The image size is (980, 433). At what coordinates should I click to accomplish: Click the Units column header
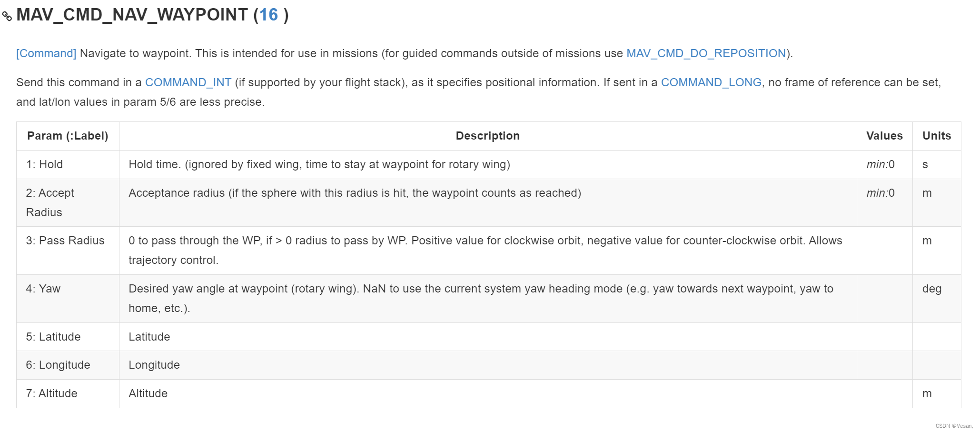937,136
